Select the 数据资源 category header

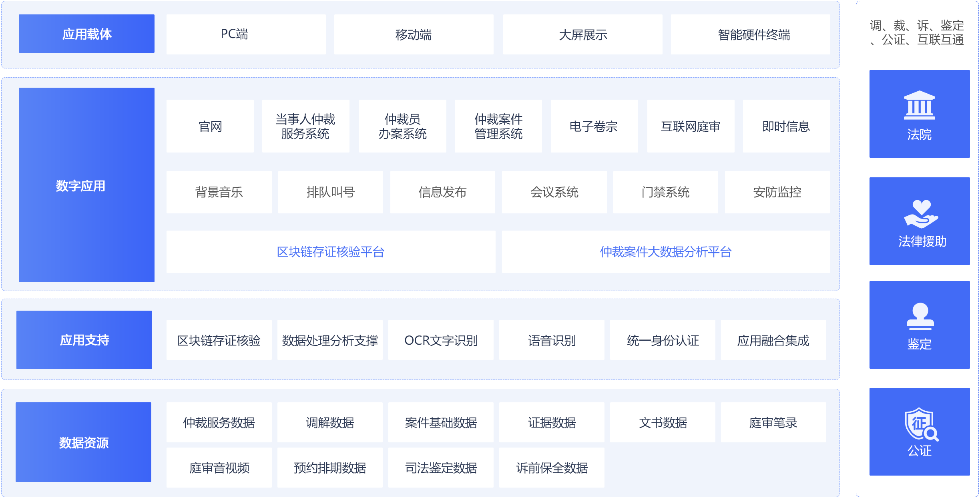[x=83, y=442]
